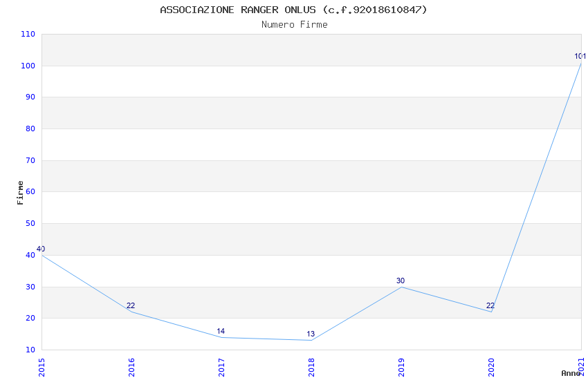Click the 110 y-axis tick label

pos(28,34)
